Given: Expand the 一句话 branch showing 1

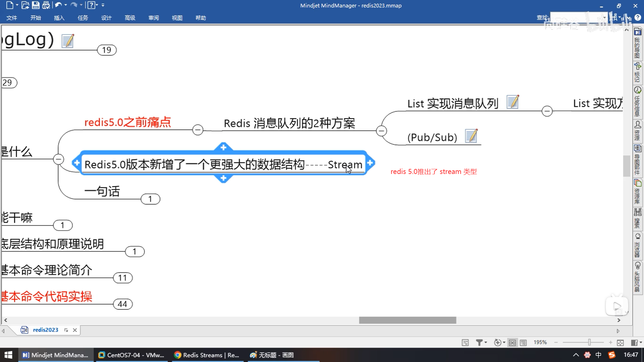Looking at the screenshot, I should click(150, 199).
